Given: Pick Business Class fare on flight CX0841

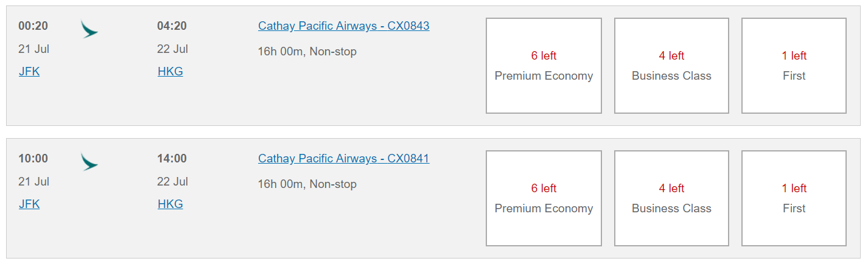Looking at the screenshot, I should [671, 198].
